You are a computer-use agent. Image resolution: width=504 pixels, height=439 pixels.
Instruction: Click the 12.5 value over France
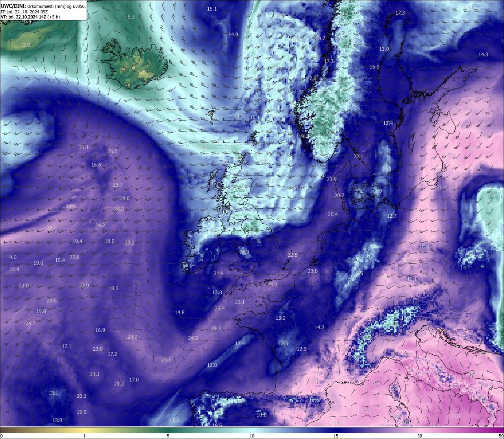pyautogui.click(x=283, y=344)
